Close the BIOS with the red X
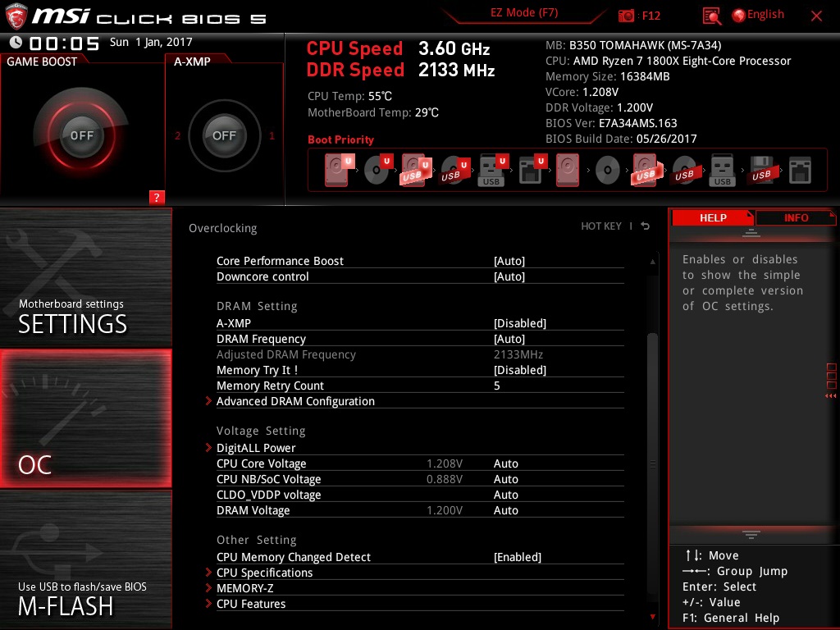The image size is (840, 630). click(x=816, y=16)
